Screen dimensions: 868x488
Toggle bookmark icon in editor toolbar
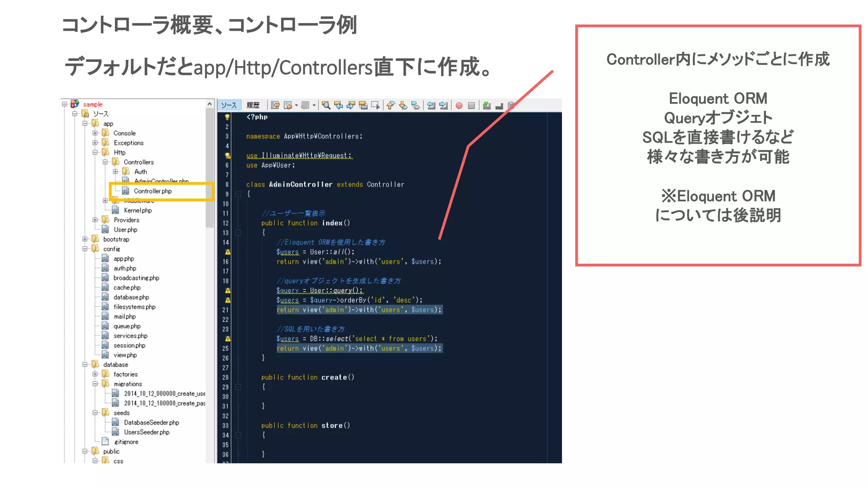415,105
